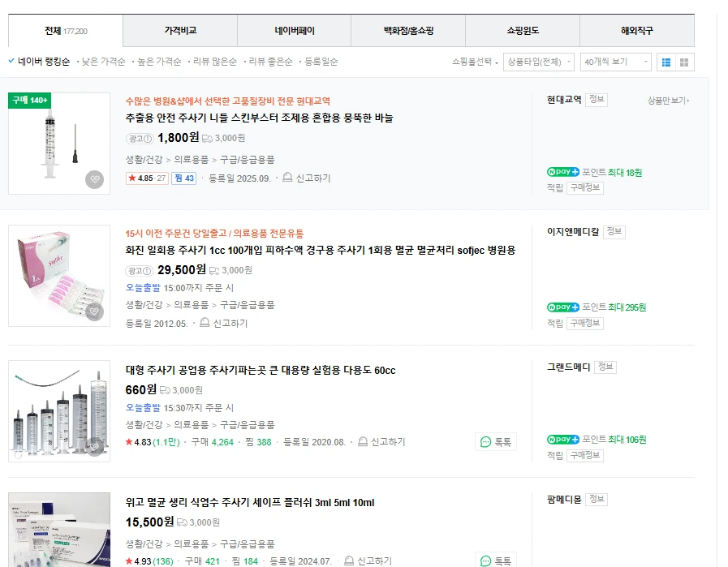The image size is (728, 567).
Task: Toggle 찜 43 on the first product
Action: 183,179
